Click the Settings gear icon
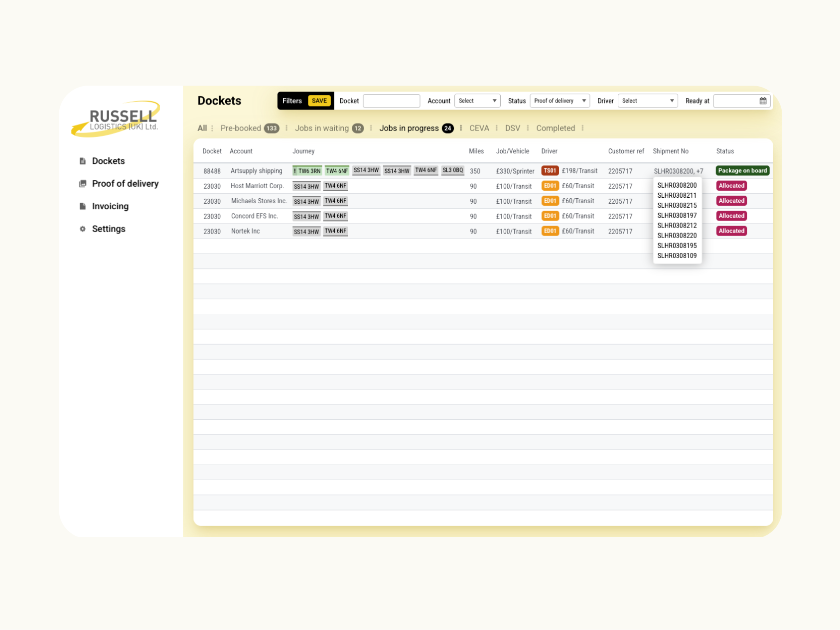Image resolution: width=840 pixels, height=630 pixels. point(83,229)
